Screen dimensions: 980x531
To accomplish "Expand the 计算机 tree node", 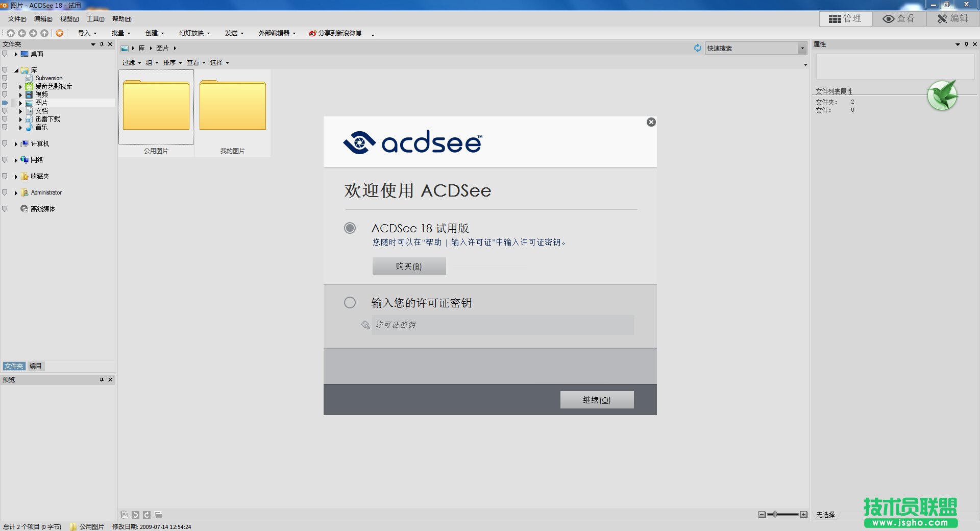I will click(x=16, y=144).
